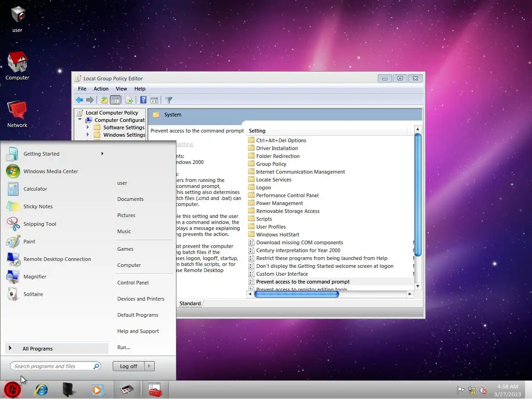Expand Software Settings tree node
532x399 pixels.
click(x=88, y=127)
